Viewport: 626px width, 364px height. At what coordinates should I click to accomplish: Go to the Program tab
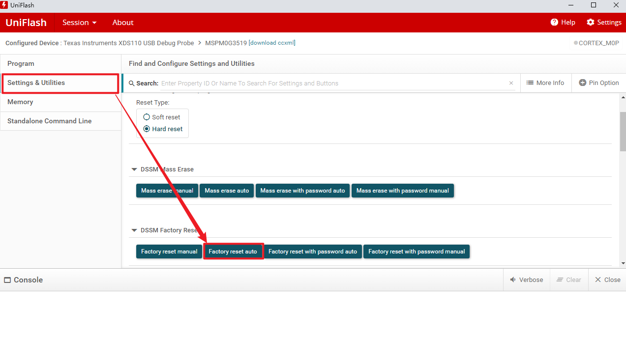[x=21, y=64]
